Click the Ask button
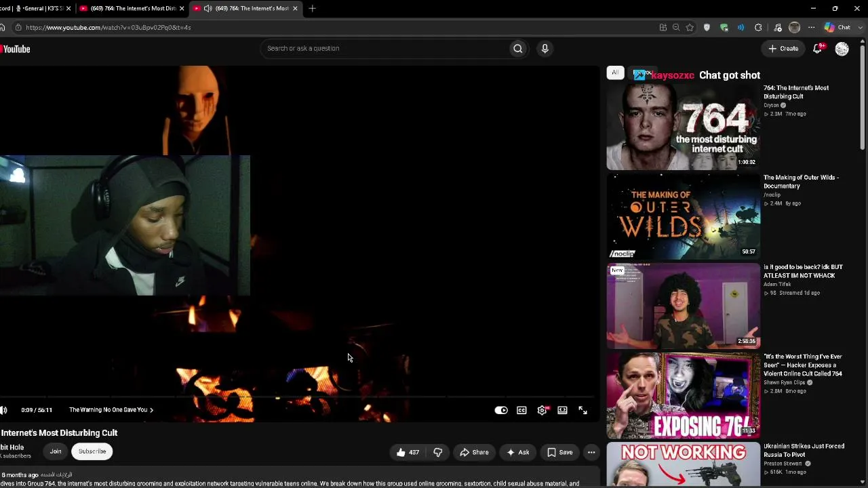The image size is (868, 488). [x=517, y=452]
